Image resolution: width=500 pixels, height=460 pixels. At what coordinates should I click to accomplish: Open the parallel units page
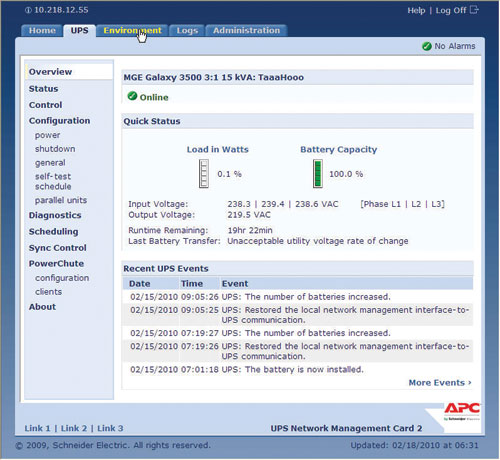(x=61, y=200)
